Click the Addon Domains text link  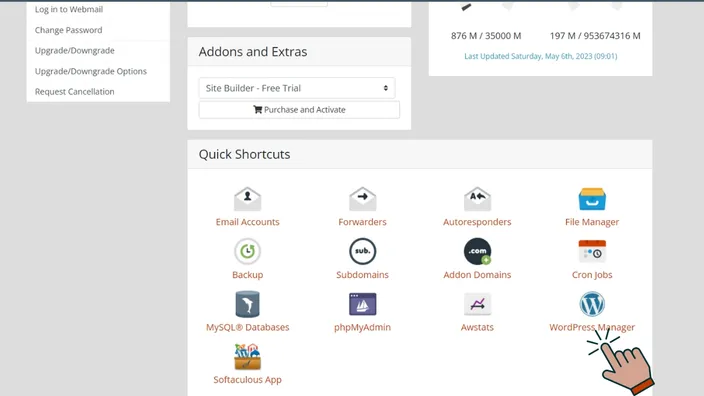(x=477, y=275)
